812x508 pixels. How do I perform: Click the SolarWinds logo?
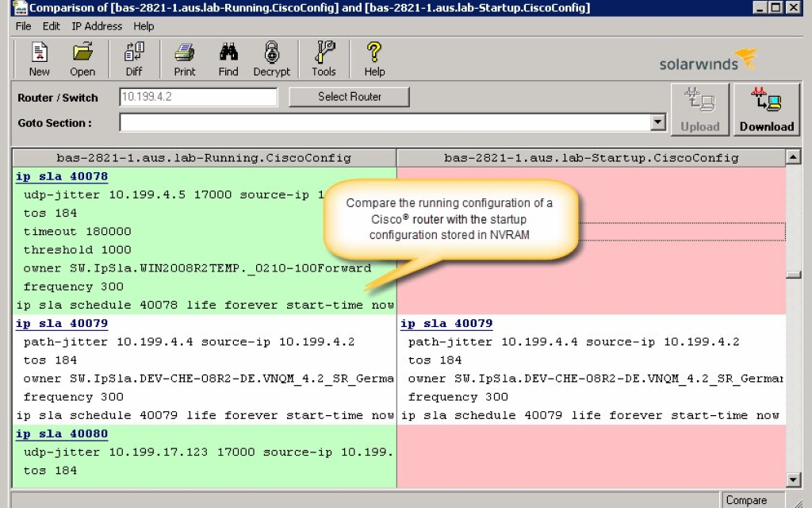(x=708, y=60)
